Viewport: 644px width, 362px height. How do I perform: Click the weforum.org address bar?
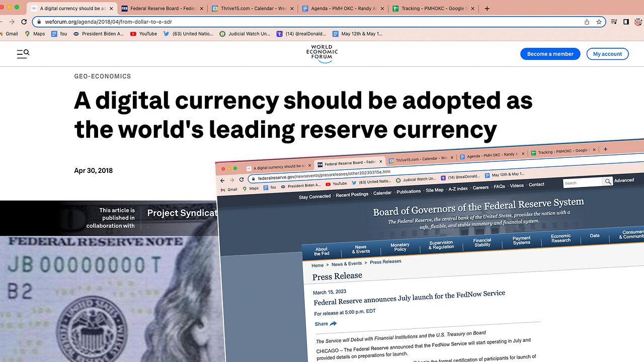(x=302, y=22)
